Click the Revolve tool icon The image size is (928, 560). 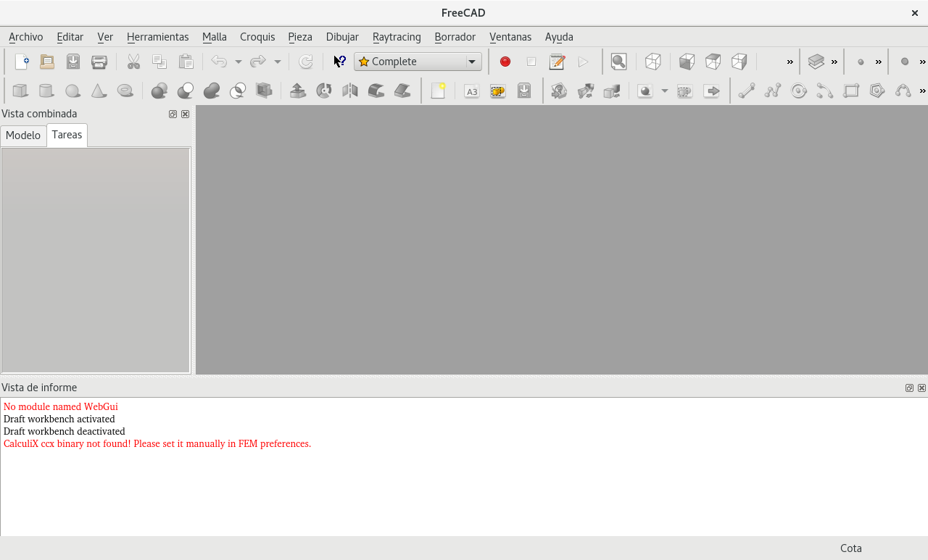pos(324,91)
